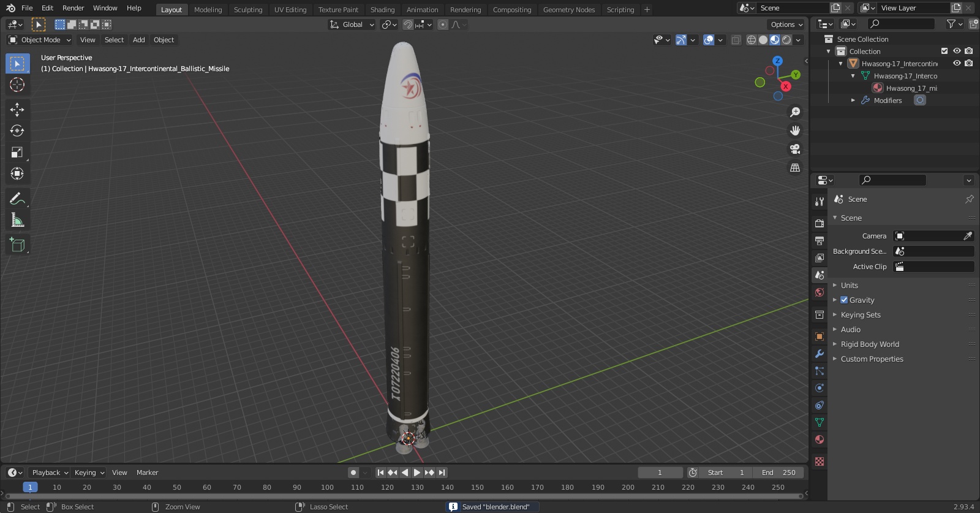Jump to the next keyframe
This screenshot has width=980, height=513.
click(429, 473)
